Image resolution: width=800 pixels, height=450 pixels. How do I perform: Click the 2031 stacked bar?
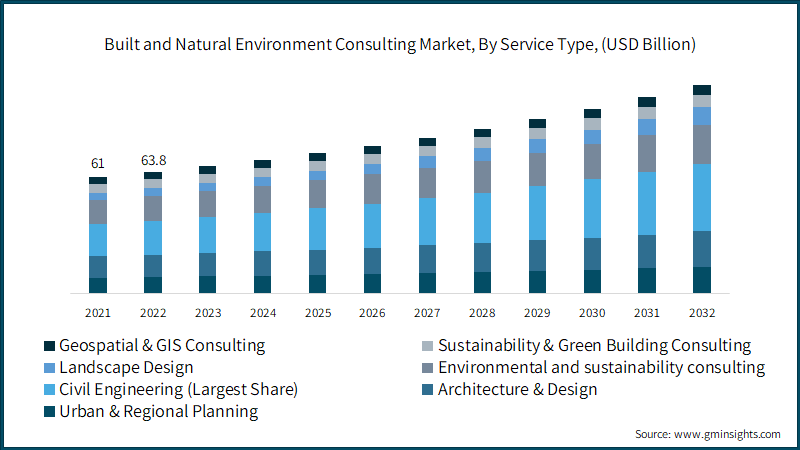pos(647,195)
